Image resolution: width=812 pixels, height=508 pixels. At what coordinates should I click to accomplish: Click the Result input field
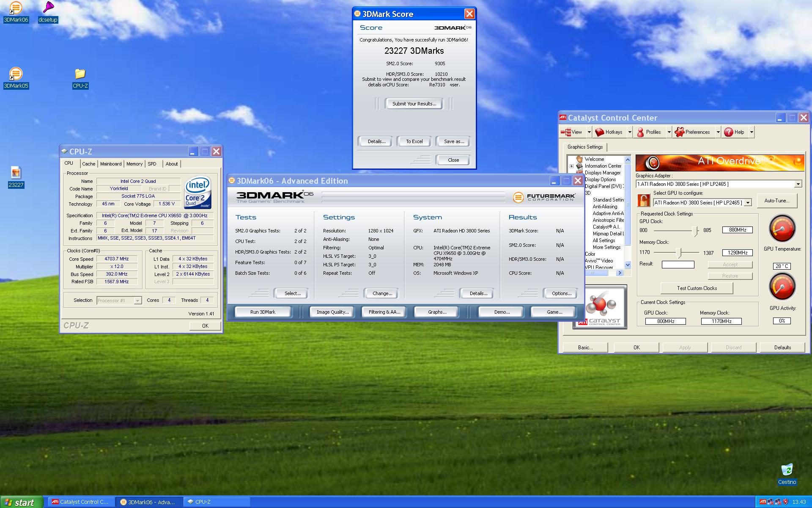coord(678,265)
